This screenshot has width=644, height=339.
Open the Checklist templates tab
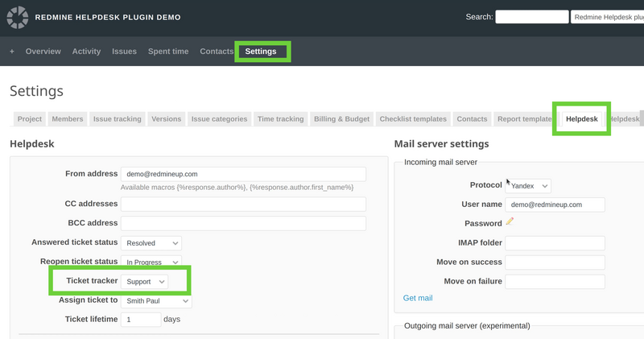coord(413,118)
